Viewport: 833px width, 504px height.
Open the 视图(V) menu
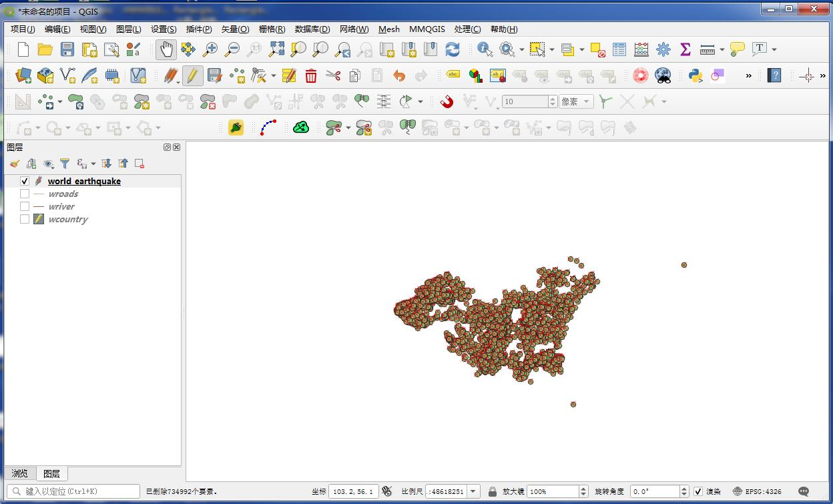point(93,29)
